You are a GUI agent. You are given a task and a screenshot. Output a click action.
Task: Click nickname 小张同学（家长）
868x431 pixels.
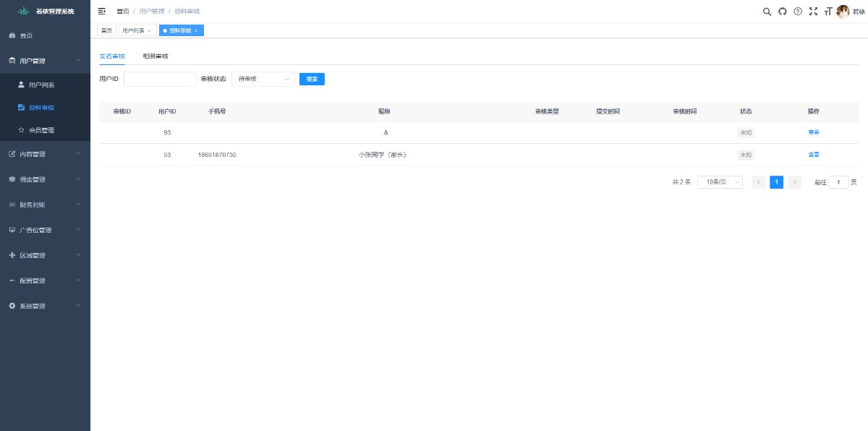coord(383,155)
